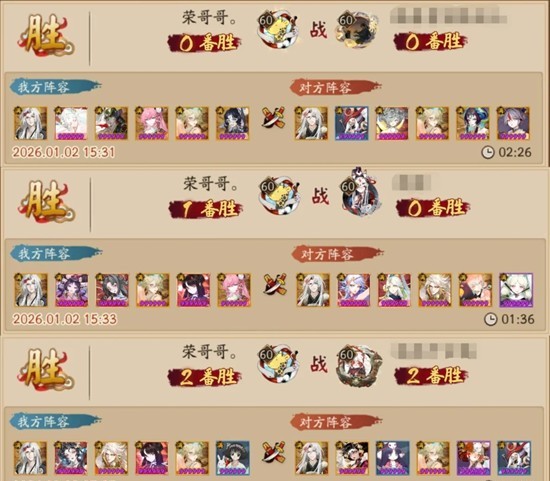Tap the player's 1番胜 streak banner
The width and height of the screenshot is (550, 481).
pyautogui.click(x=205, y=209)
